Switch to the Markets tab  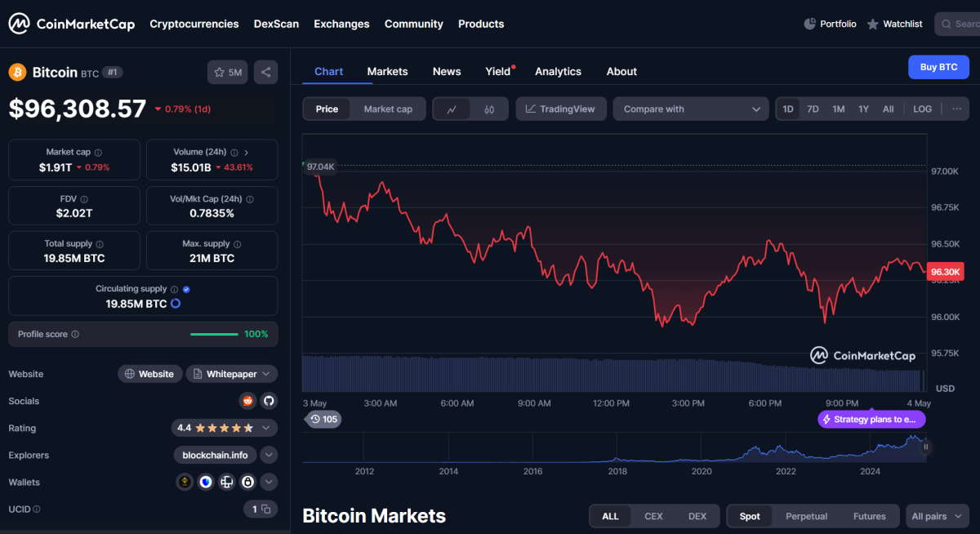(x=387, y=71)
